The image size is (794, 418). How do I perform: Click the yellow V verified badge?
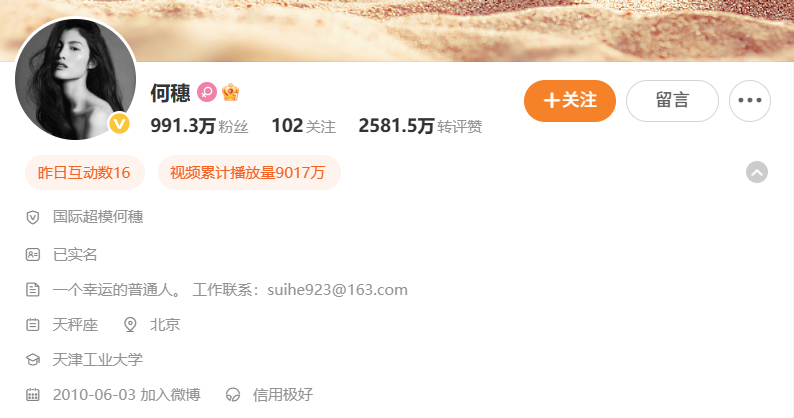(120, 124)
